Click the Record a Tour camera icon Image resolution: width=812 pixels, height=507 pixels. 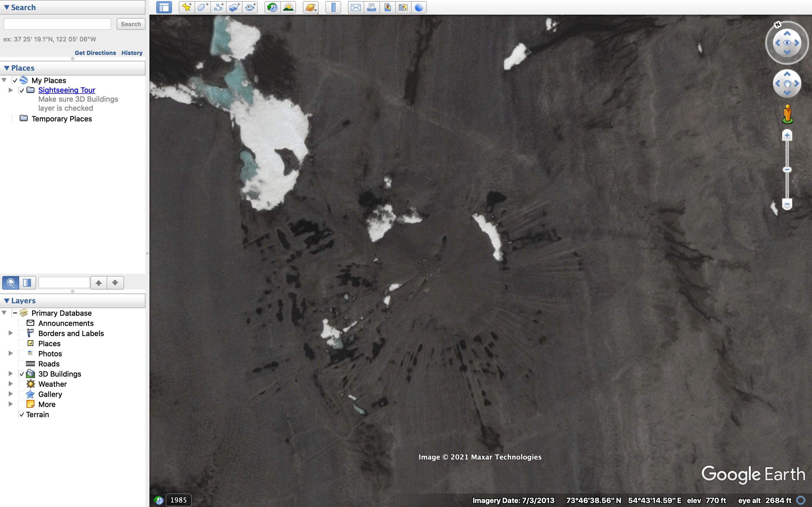[250, 7]
